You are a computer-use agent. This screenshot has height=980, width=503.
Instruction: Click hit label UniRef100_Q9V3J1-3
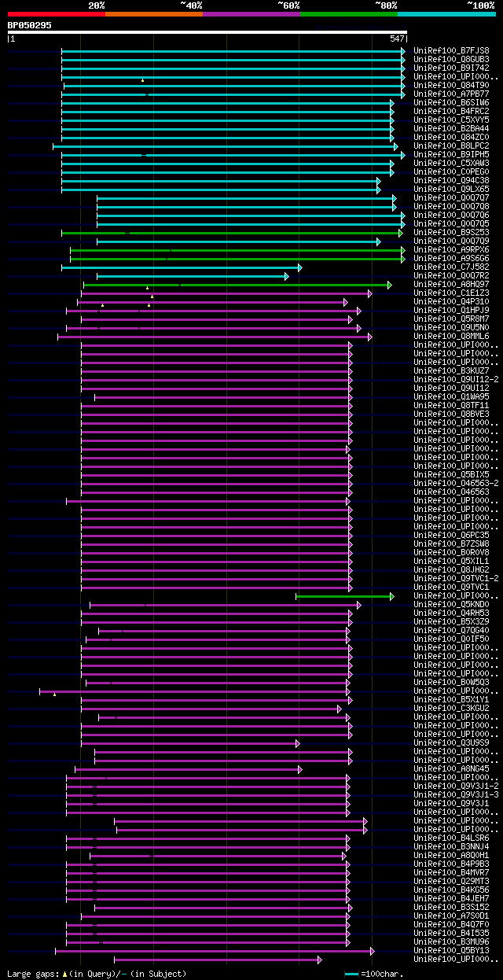(456, 794)
